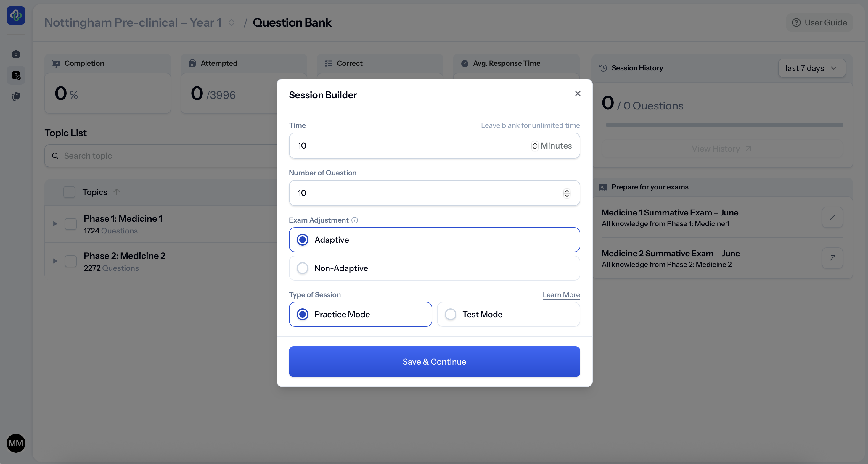Image resolution: width=868 pixels, height=464 pixels.
Task: Open the MM user avatar
Action: click(x=16, y=443)
